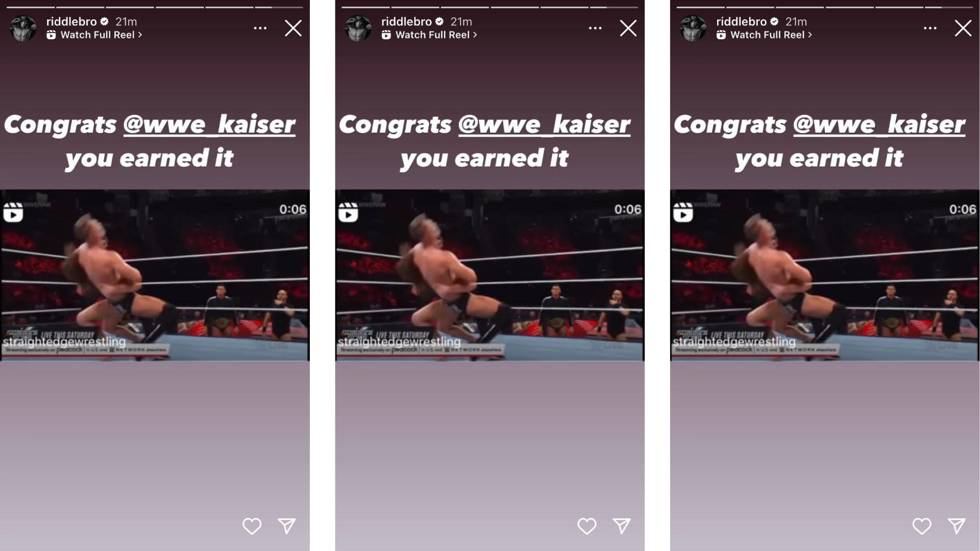The width and height of the screenshot is (980, 551).
Task: Open more options on left story
Action: click(260, 28)
